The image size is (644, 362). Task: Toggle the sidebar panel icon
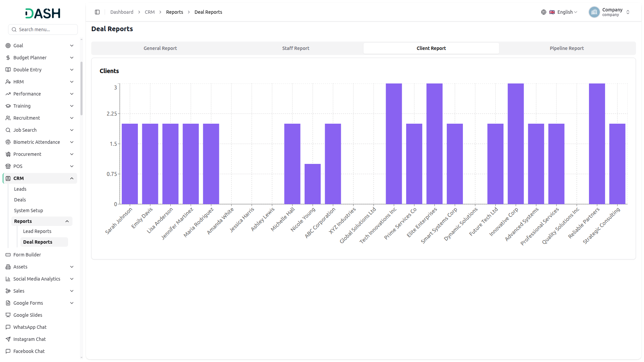97,12
